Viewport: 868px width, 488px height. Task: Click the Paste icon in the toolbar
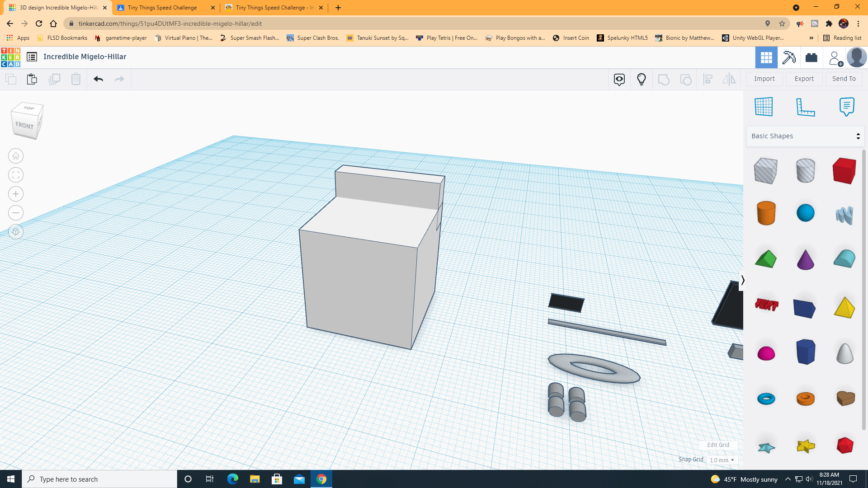pyautogui.click(x=32, y=79)
